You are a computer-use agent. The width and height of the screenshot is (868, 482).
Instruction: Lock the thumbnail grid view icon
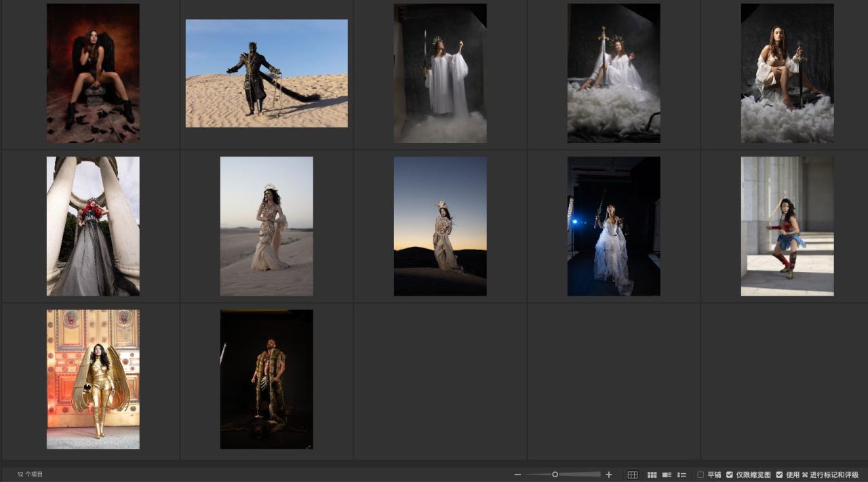[x=632, y=475]
